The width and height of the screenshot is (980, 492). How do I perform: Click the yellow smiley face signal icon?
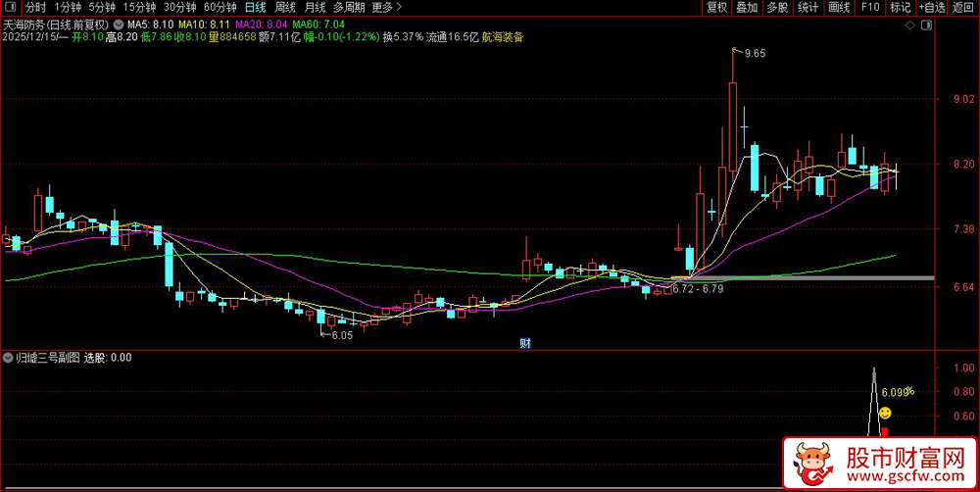884,413
